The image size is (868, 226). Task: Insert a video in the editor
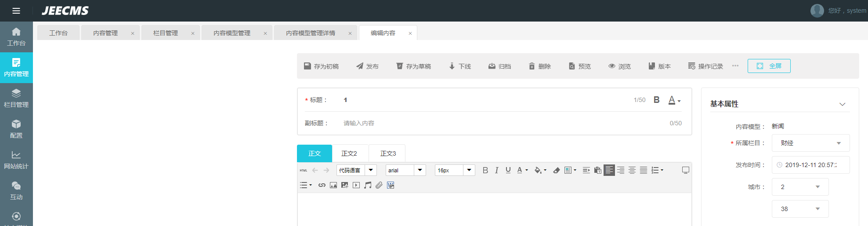[x=356, y=185]
